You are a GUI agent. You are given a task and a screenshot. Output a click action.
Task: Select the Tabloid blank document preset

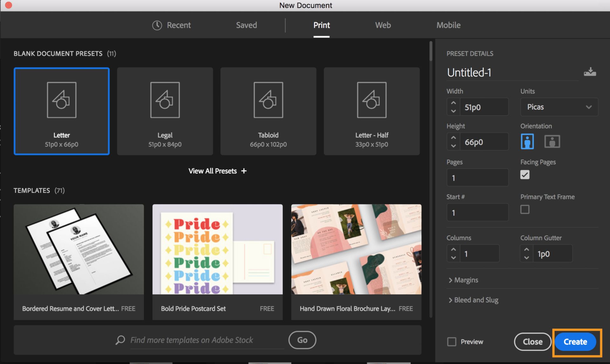(x=268, y=110)
